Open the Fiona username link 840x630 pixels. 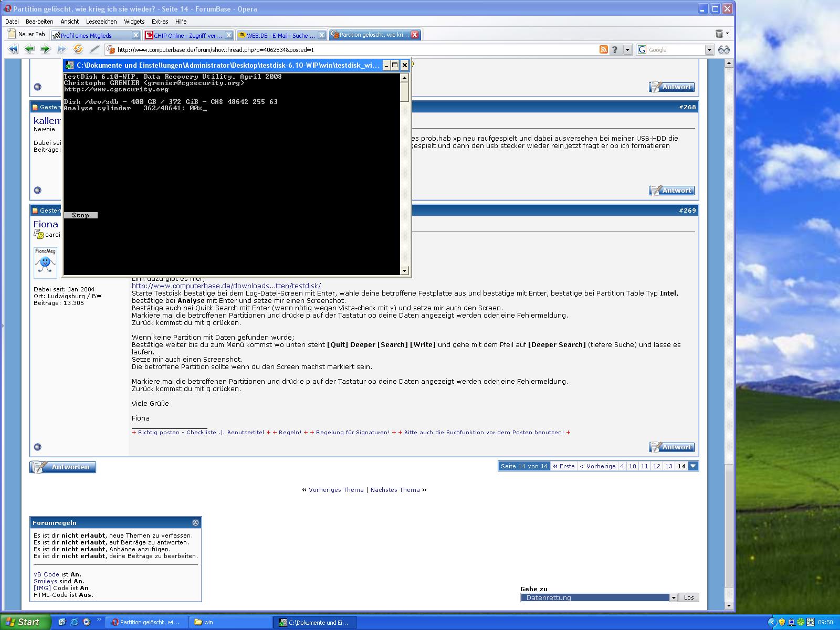click(46, 224)
